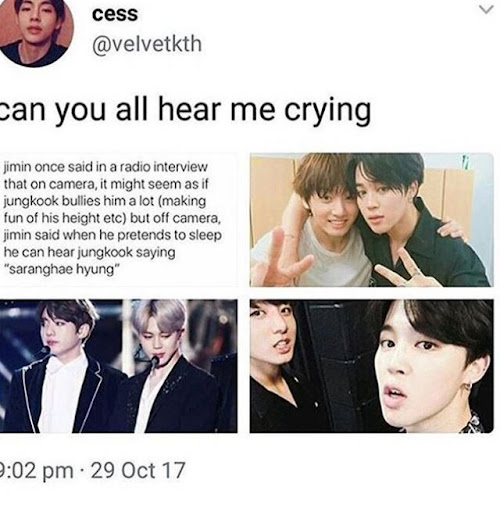Click the 9:02 pm tweet timestamp

[36, 470]
